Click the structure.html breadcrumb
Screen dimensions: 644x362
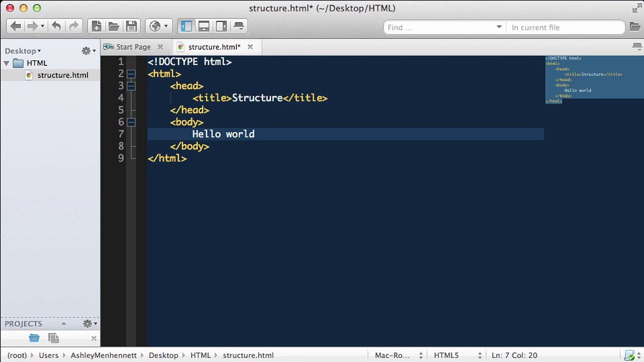coord(248,355)
